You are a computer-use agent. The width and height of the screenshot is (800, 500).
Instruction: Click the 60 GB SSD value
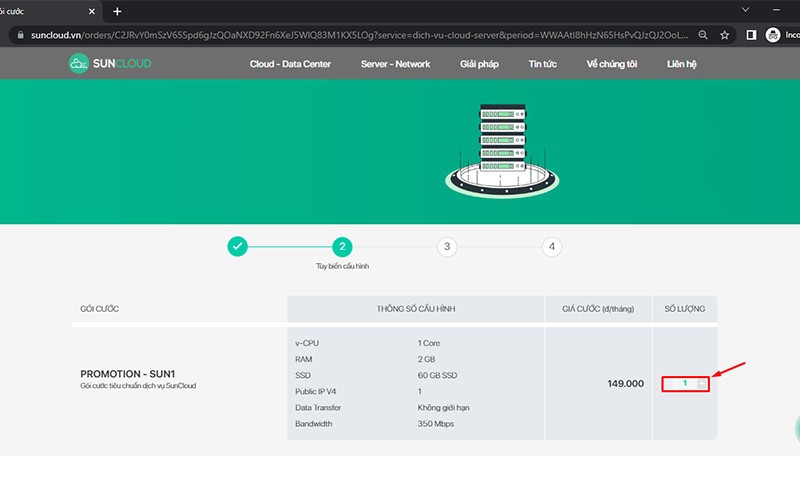click(x=437, y=375)
